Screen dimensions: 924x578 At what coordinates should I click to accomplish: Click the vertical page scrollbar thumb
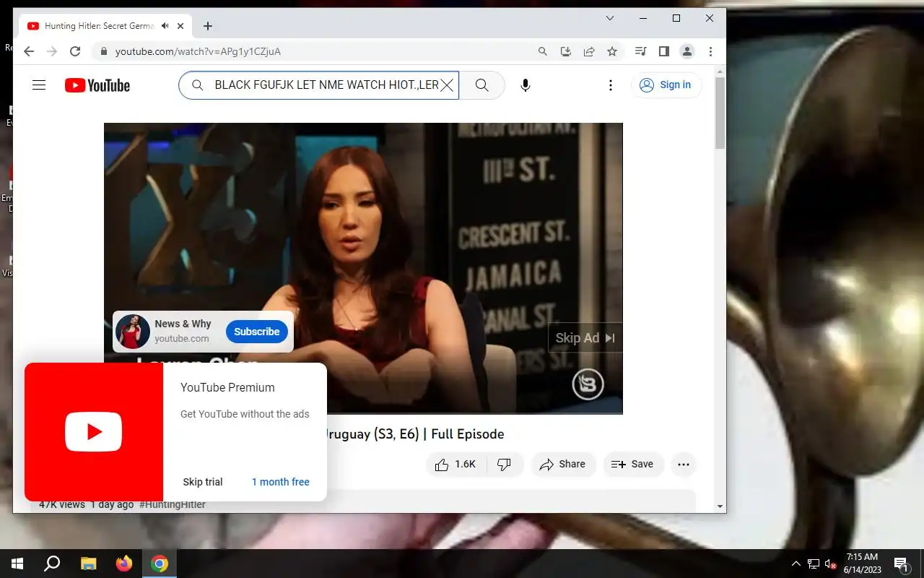720,112
